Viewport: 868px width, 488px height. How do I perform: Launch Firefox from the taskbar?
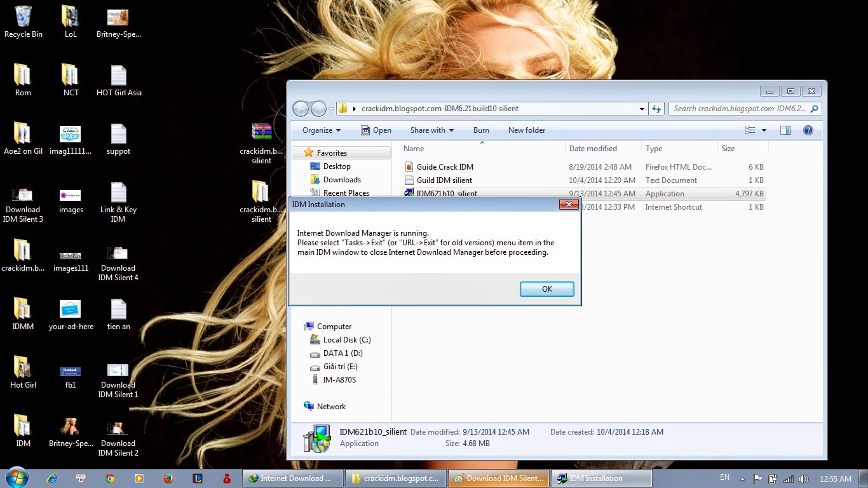coord(168,478)
